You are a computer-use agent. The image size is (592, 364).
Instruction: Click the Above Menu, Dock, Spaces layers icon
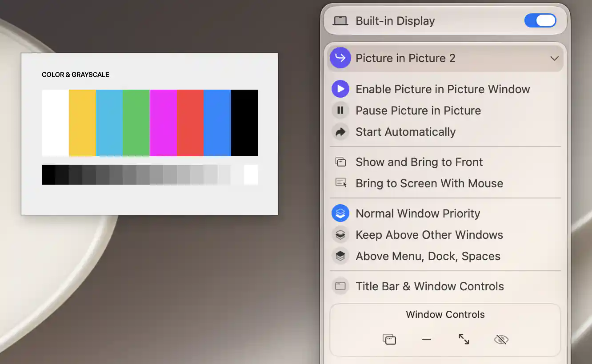[x=340, y=256]
